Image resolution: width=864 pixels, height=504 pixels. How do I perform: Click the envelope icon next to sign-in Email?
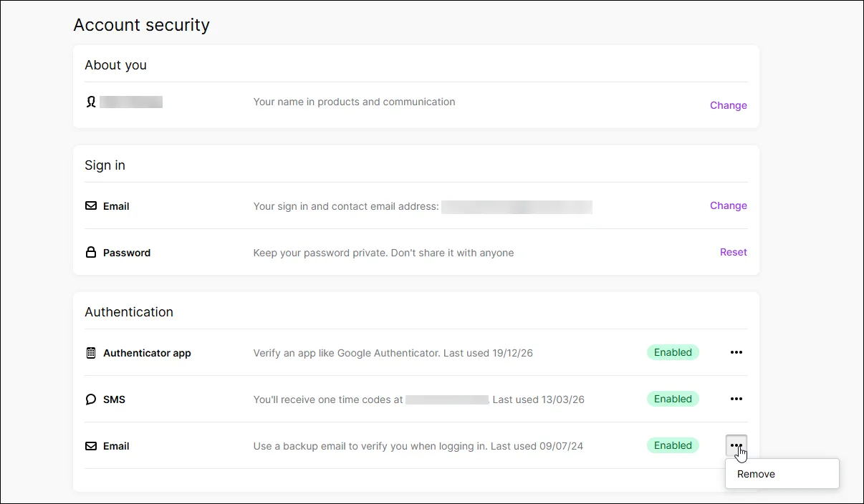pyautogui.click(x=91, y=205)
